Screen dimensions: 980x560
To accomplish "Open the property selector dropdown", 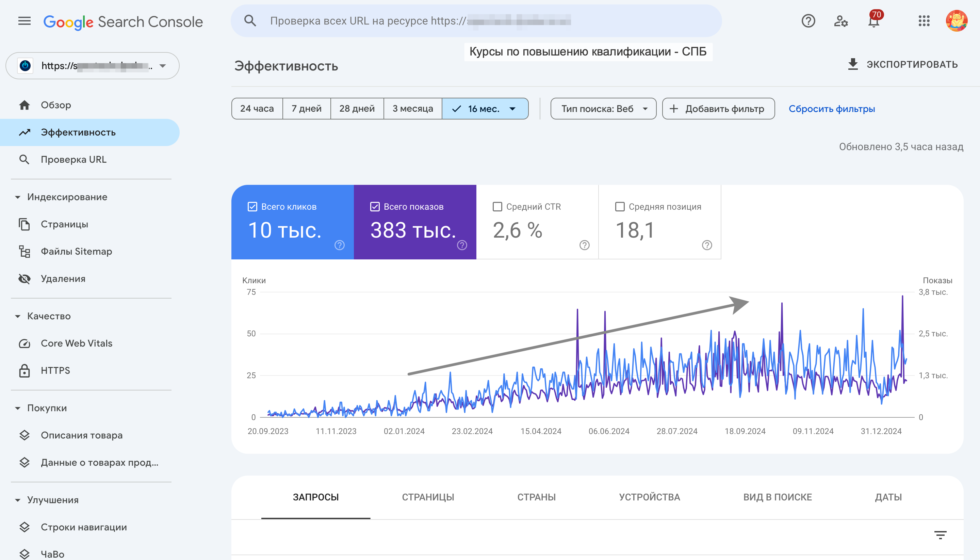I will click(x=92, y=66).
